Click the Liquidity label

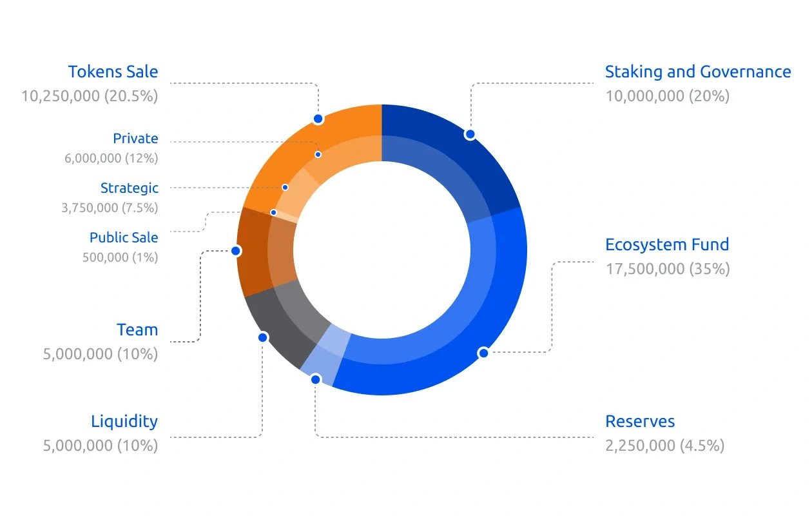coord(124,421)
